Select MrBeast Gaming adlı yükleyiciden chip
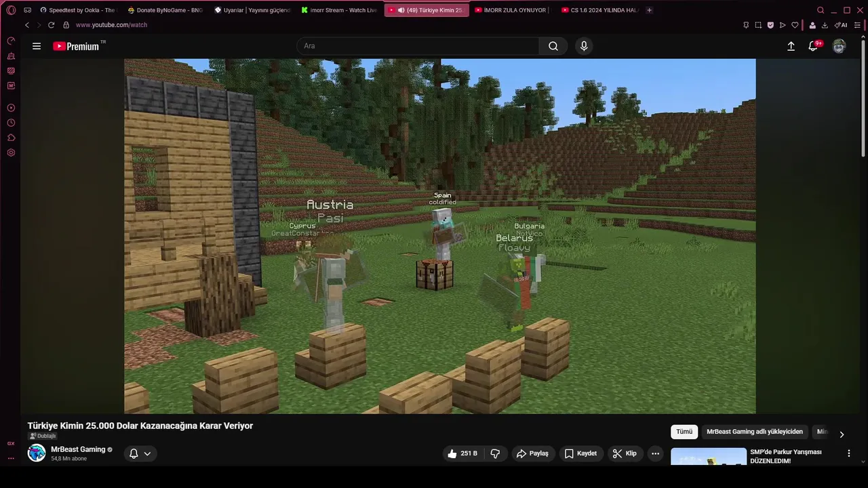 tap(755, 432)
